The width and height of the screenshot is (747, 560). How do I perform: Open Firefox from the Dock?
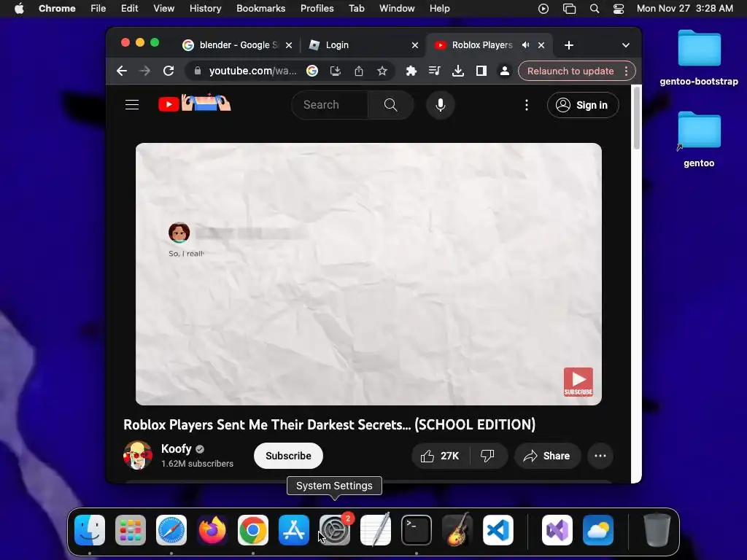click(212, 530)
